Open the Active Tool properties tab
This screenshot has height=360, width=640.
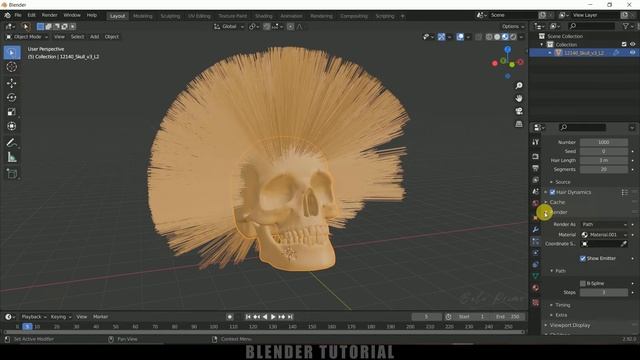point(536,142)
